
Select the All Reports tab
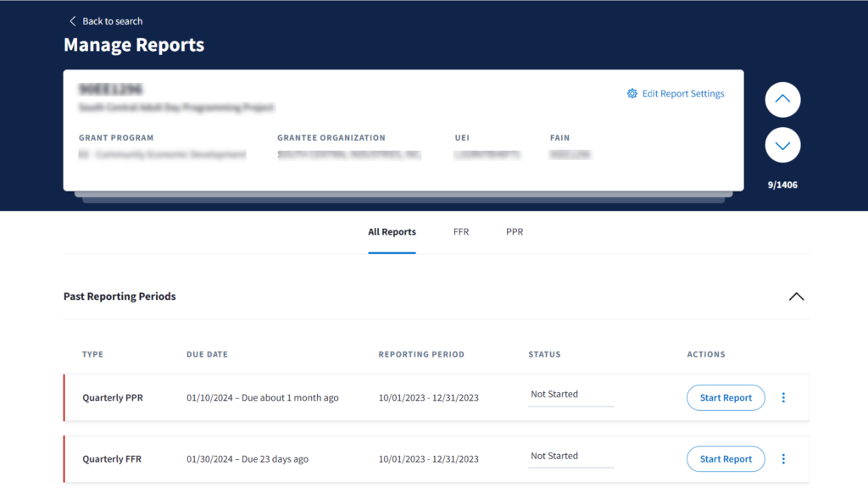392,232
